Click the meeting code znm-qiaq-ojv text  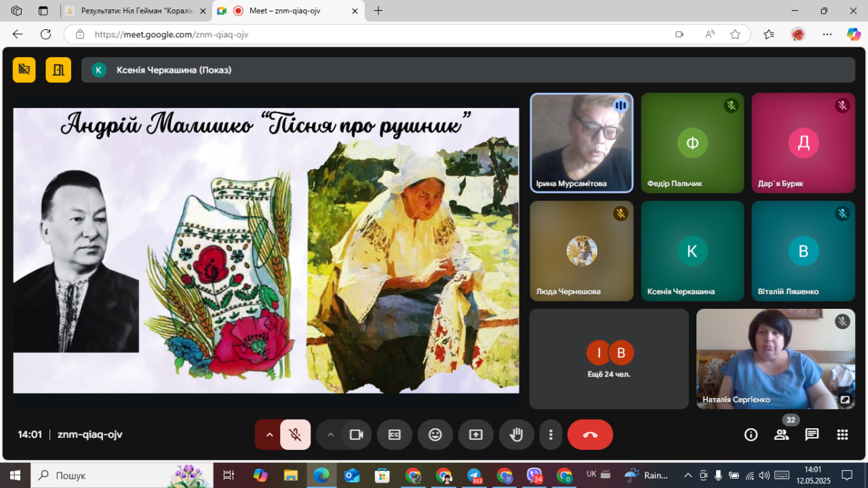pyautogui.click(x=90, y=435)
